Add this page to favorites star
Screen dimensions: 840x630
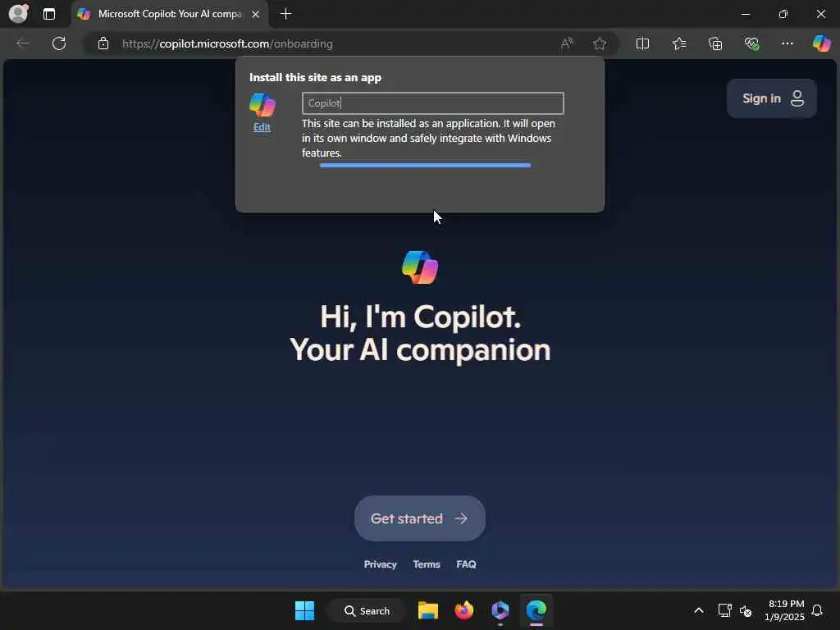600,43
